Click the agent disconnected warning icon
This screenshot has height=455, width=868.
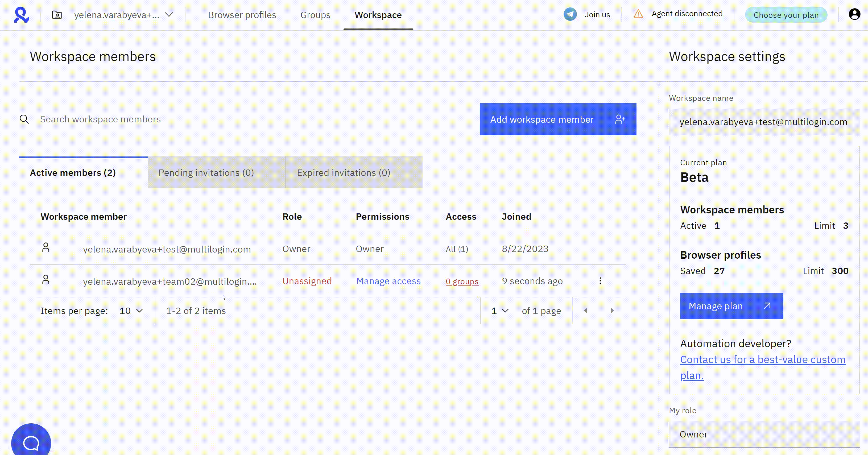click(x=638, y=14)
